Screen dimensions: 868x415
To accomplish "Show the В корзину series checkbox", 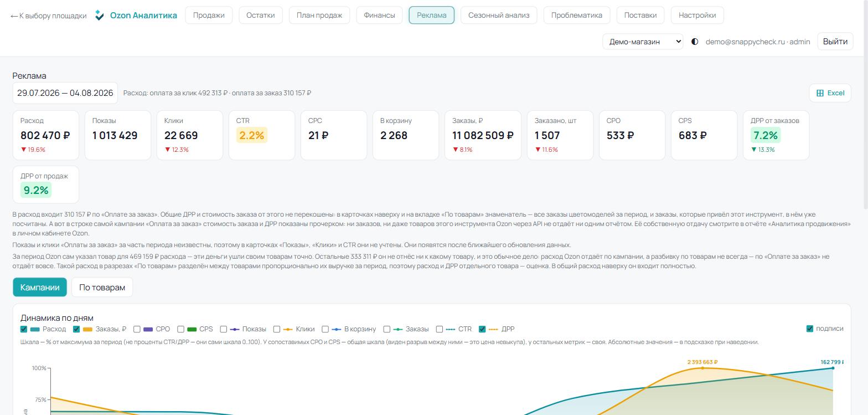I will tap(325, 329).
